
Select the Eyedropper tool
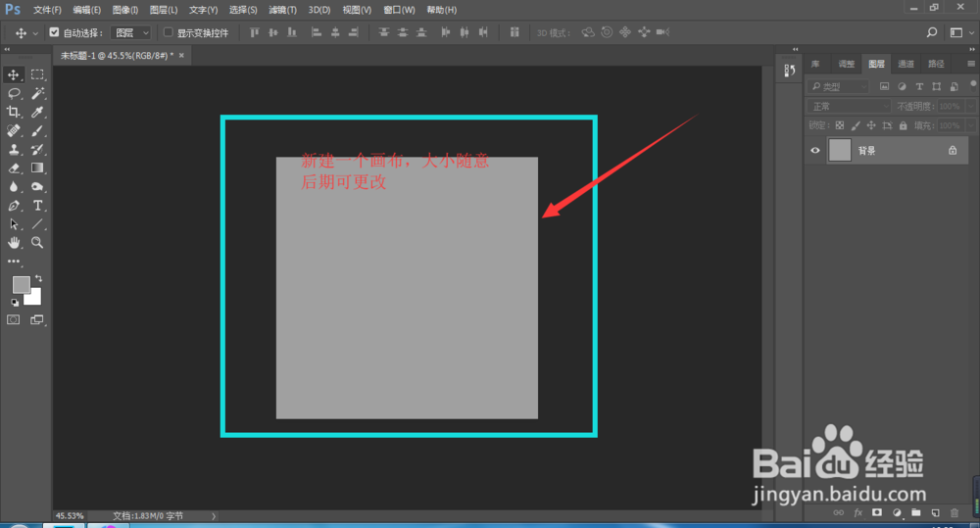coord(37,113)
